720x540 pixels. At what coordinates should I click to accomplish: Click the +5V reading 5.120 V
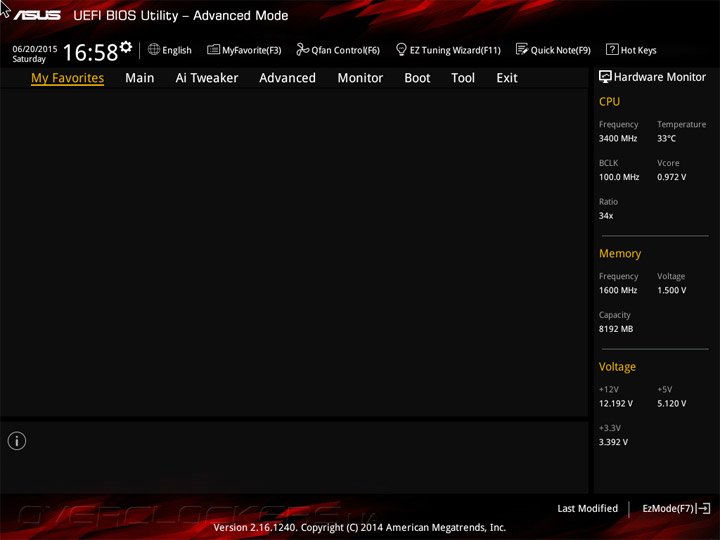pos(671,403)
